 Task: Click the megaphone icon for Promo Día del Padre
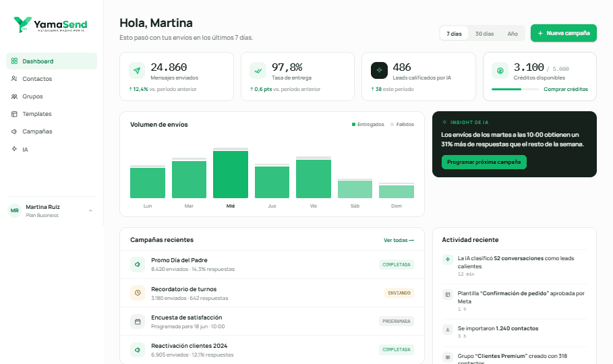point(138,264)
